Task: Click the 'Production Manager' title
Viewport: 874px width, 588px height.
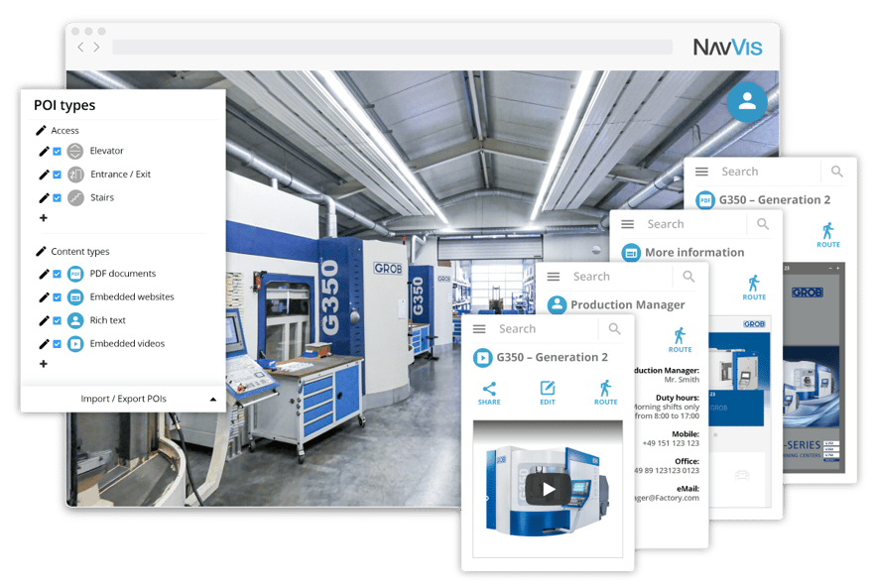Action: (x=628, y=304)
